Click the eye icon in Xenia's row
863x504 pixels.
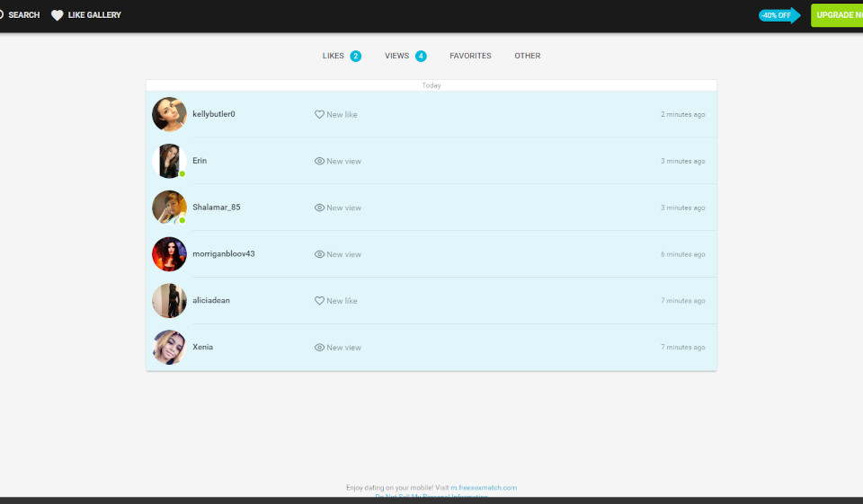click(x=319, y=348)
